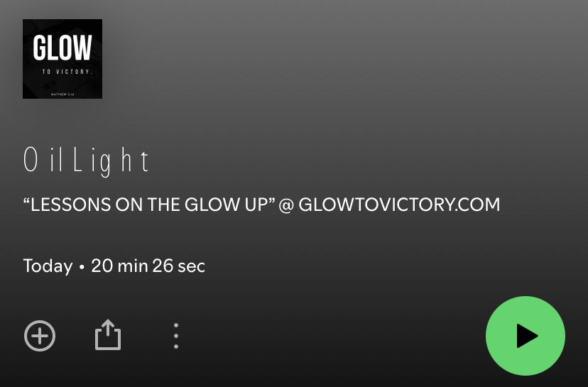Start playback with the black triangle icon
The height and width of the screenshot is (387, 588).
point(527,336)
